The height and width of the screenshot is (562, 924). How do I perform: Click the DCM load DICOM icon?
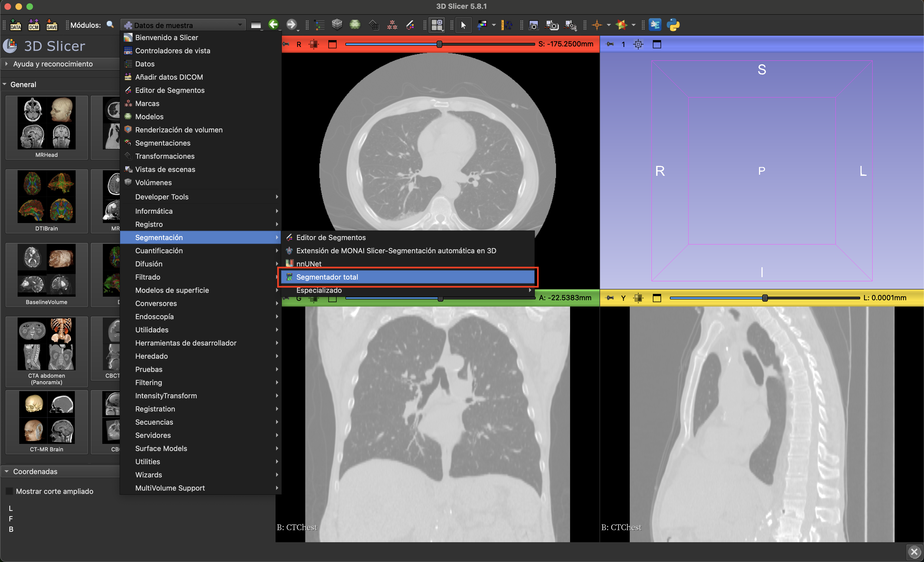34,25
